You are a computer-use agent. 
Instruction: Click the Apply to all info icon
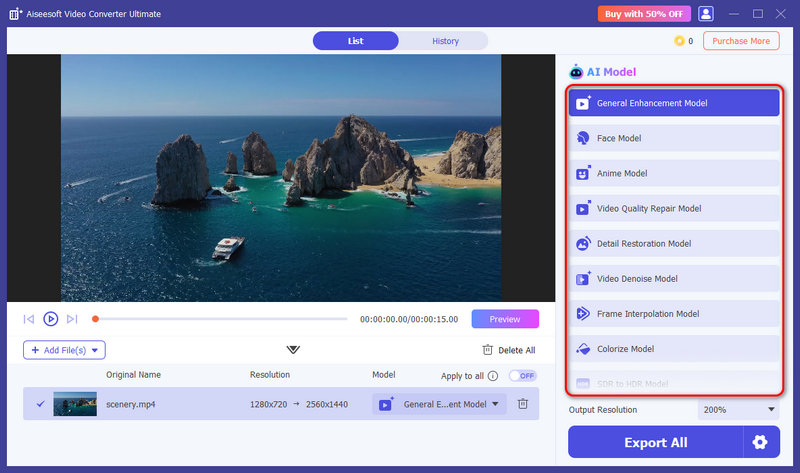(x=492, y=376)
